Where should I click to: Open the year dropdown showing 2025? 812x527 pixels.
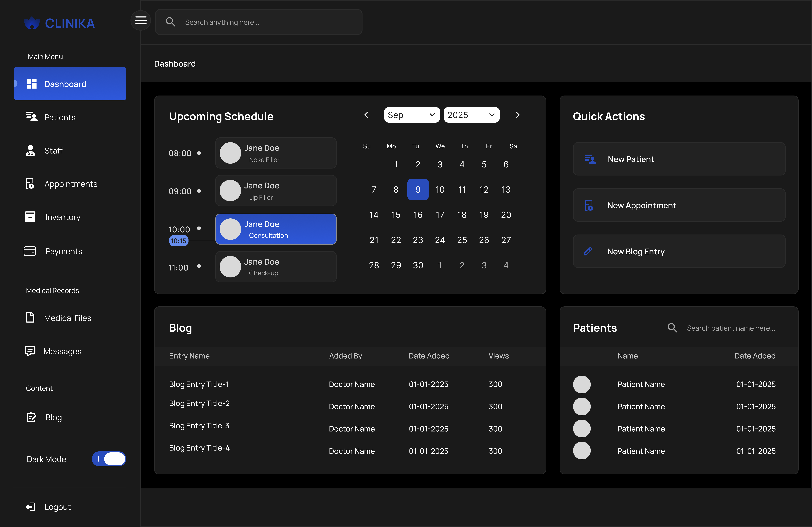pyautogui.click(x=472, y=115)
